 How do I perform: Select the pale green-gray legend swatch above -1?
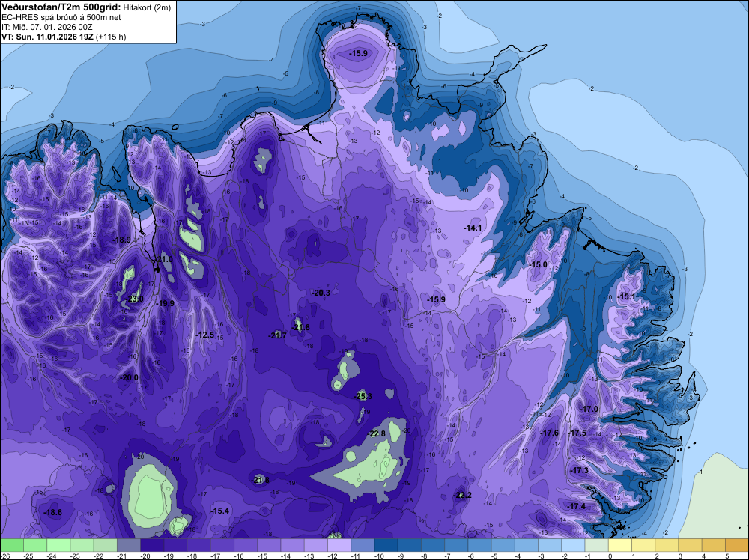click(x=597, y=545)
